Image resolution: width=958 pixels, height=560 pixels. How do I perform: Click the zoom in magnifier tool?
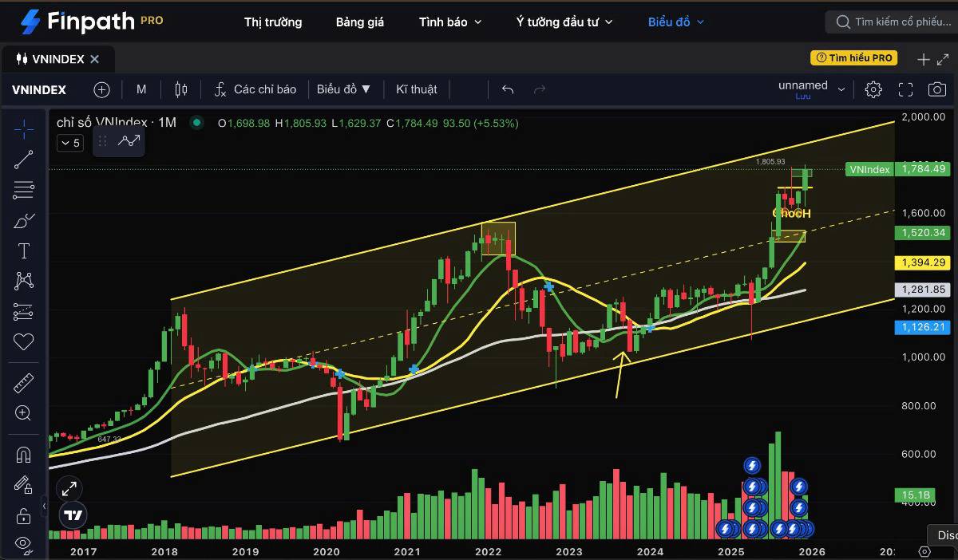click(x=24, y=413)
